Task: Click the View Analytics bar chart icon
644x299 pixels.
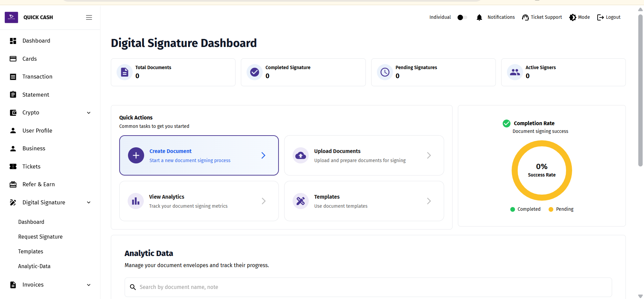Action: [136, 201]
